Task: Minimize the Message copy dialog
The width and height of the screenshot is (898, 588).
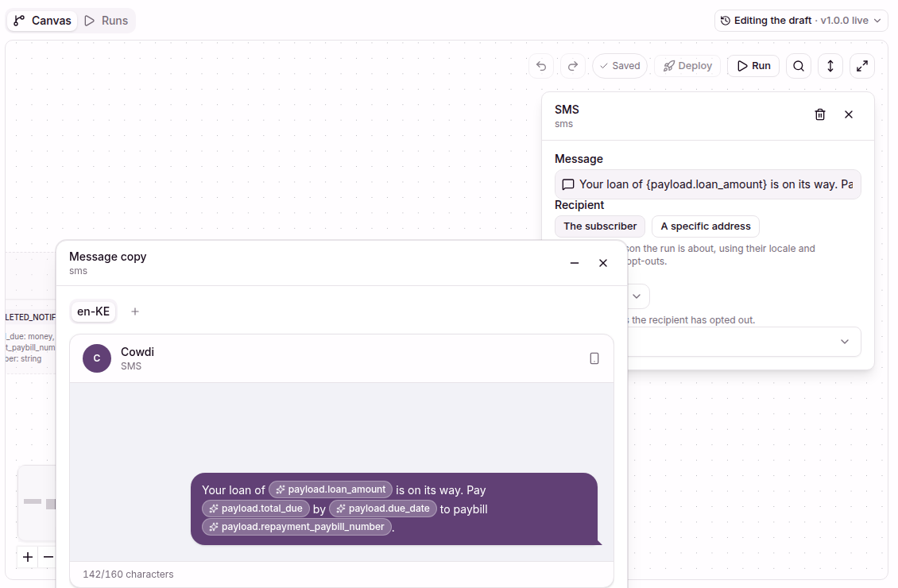Action: point(575,263)
